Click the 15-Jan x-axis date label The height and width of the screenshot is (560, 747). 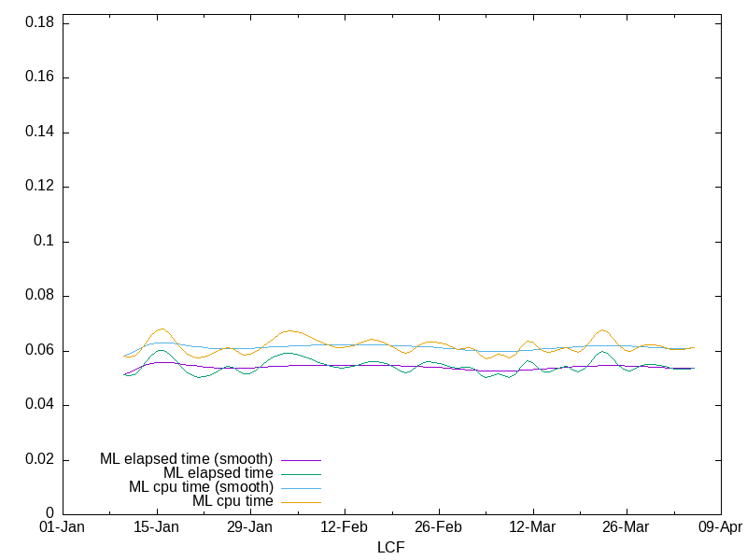pyautogui.click(x=156, y=527)
